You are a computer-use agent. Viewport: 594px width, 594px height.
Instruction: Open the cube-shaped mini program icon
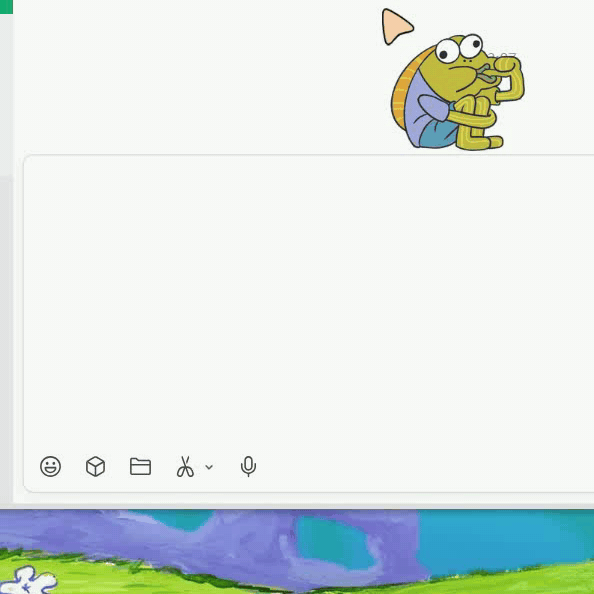[95, 466]
